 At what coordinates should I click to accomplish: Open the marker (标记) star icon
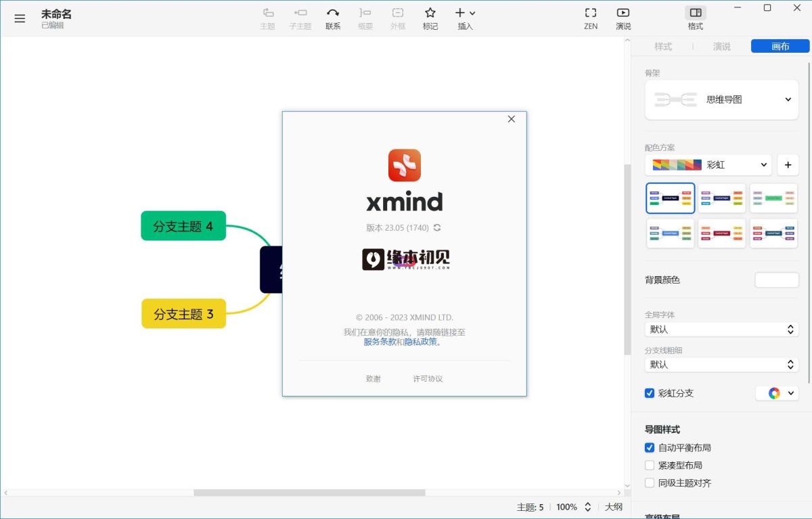pos(430,18)
